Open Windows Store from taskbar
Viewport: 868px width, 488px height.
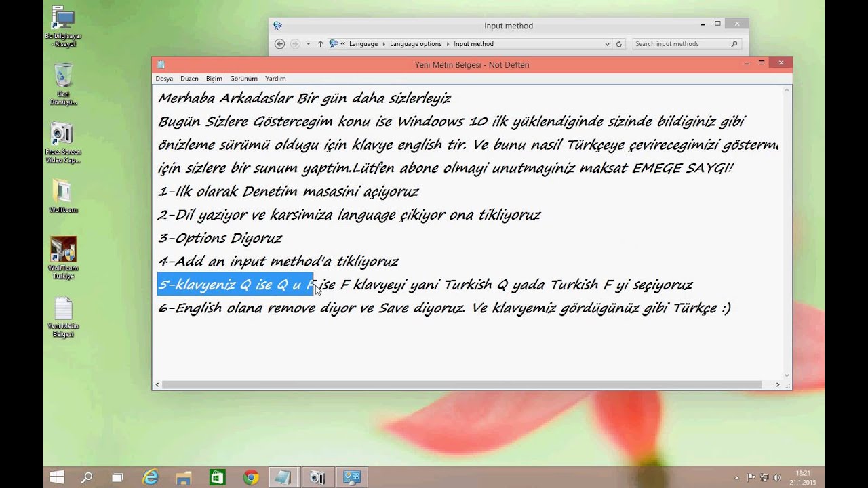[217, 477]
